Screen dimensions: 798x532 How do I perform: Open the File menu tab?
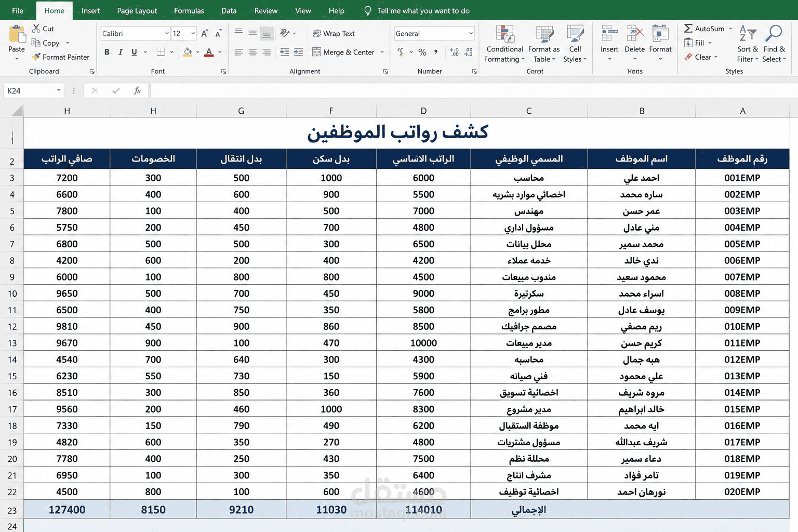pyautogui.click(x=18, y=10)
